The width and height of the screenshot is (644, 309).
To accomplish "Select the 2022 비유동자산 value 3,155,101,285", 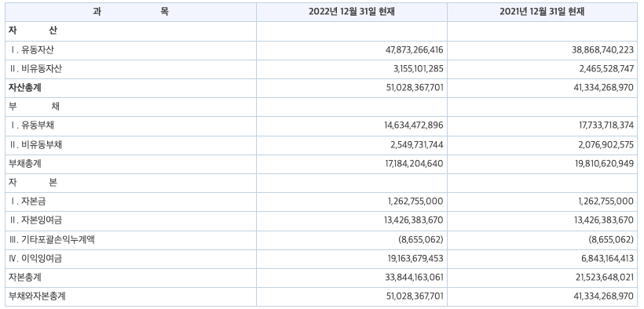I will point(418,69).
